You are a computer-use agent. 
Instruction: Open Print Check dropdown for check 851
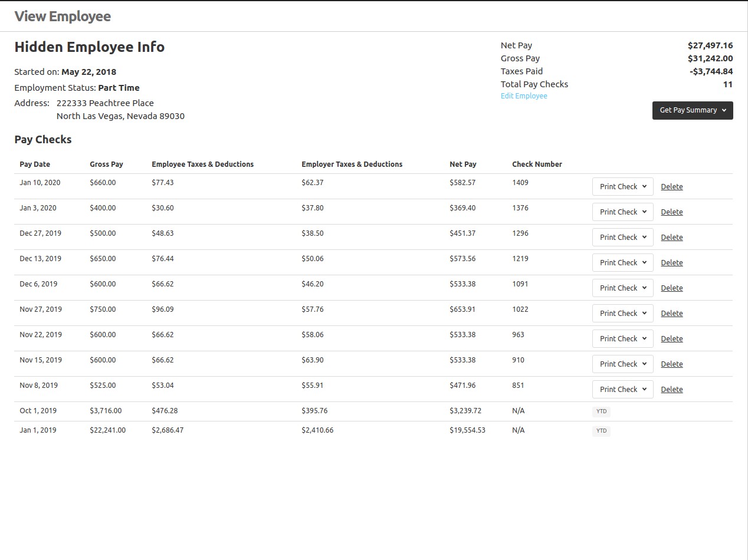point(622,389)
